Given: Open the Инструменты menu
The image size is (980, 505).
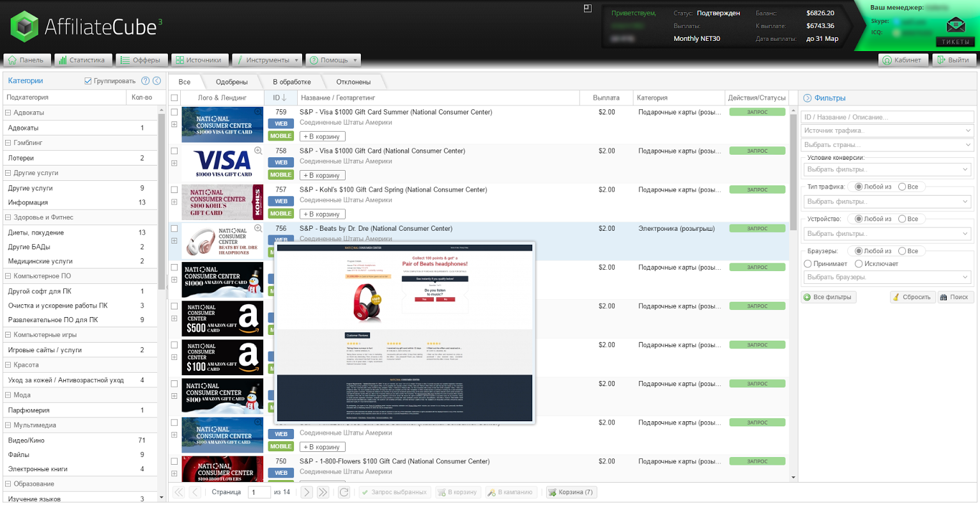Looking at the screenshot, I should click(266, 60).
